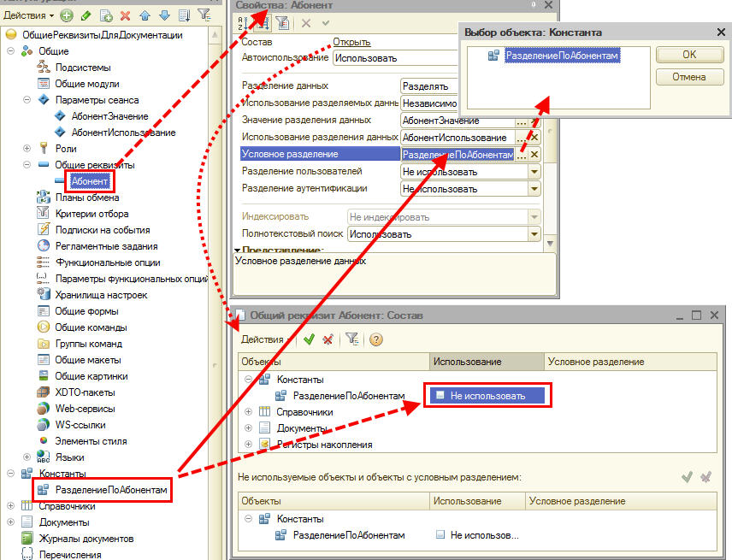Expand Справочники in the upper Состав table
Image resolution: width=732 pixels, height=560 pixels.
click(x=248, y=411)
